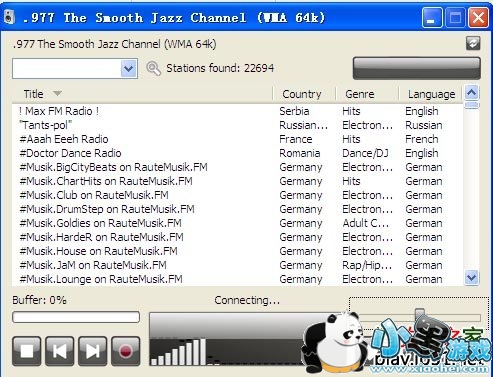Click the "Rap/Hip..." genre cell
493x377 pixels.
click(367, 265)
